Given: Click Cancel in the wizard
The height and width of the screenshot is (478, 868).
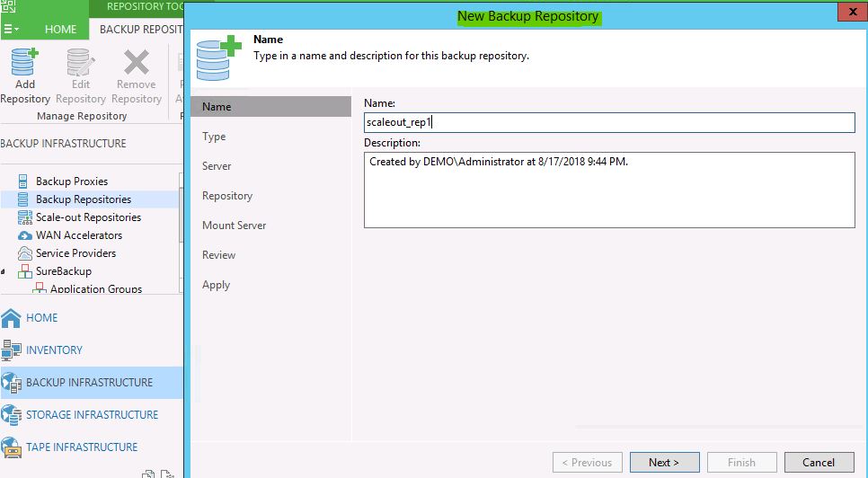Looking at the screenshot, I should pos(819,463).
